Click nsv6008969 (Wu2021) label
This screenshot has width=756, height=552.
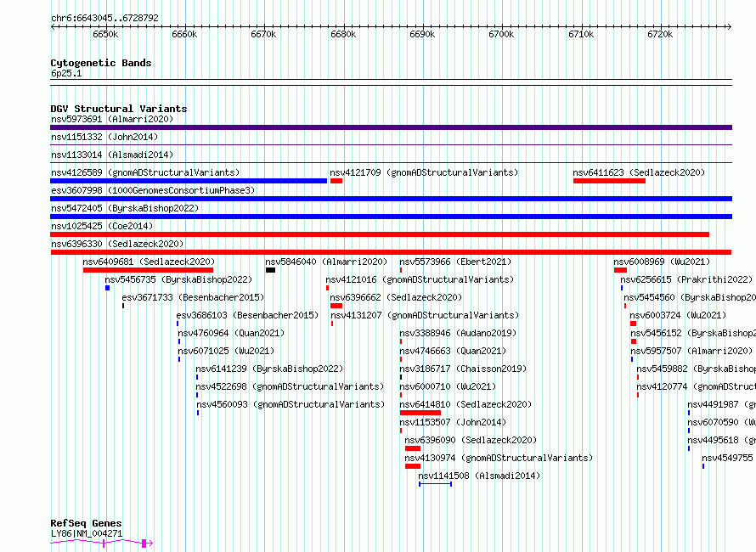pyautogui.click(x=662, y=262)
